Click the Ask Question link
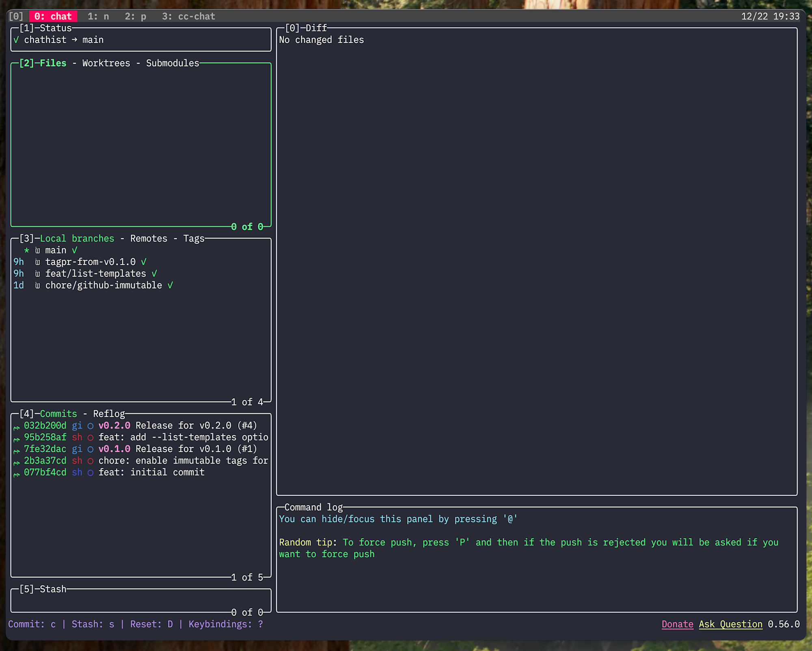Screen dimensions: 812x651 pyautogui.click(x=730, y=624)
